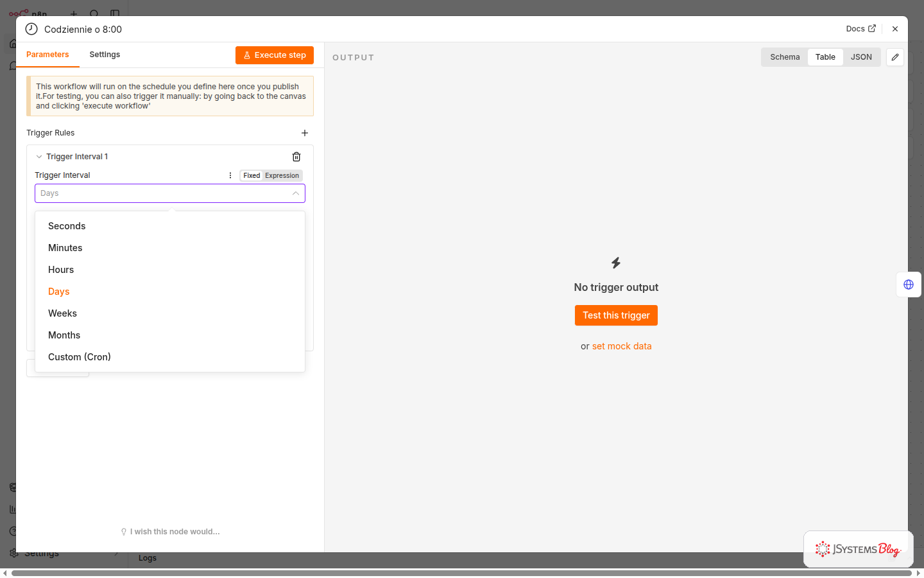The height and width of the screenshot is (578, 924).
Task: Show the output in Schema view
Action: click(785, 57)
